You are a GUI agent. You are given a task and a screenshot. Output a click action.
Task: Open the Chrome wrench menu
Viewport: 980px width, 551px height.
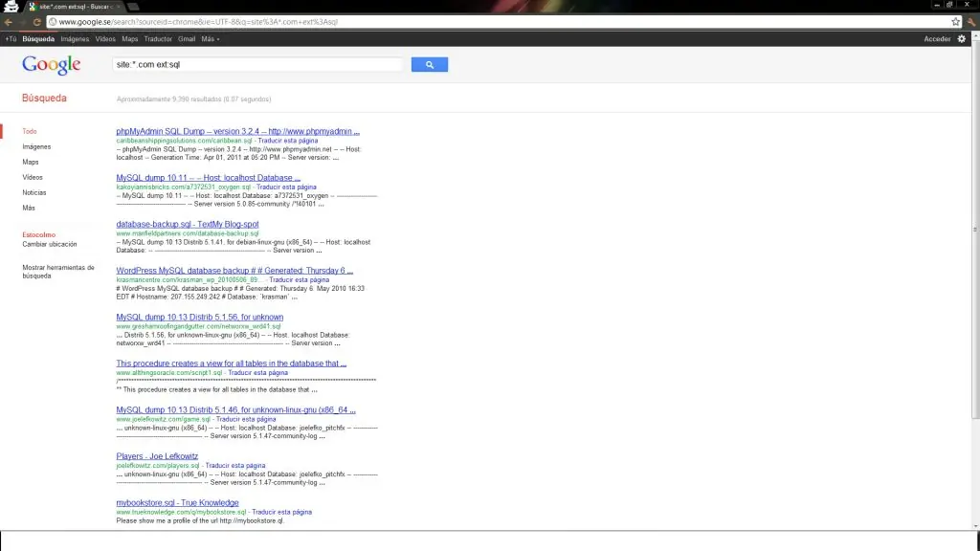[x=971, y=22]
